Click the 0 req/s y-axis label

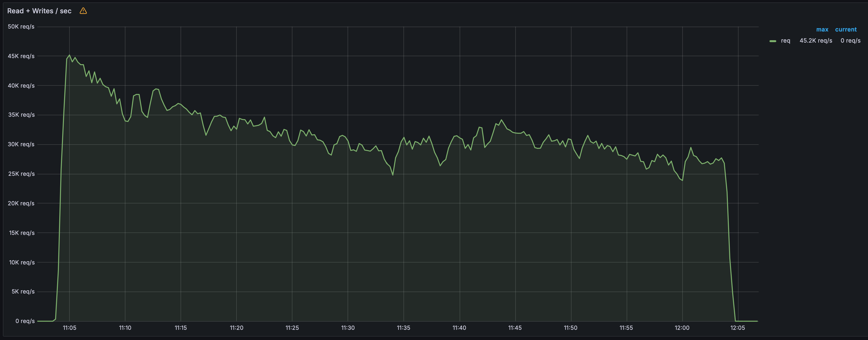point(25,321)
